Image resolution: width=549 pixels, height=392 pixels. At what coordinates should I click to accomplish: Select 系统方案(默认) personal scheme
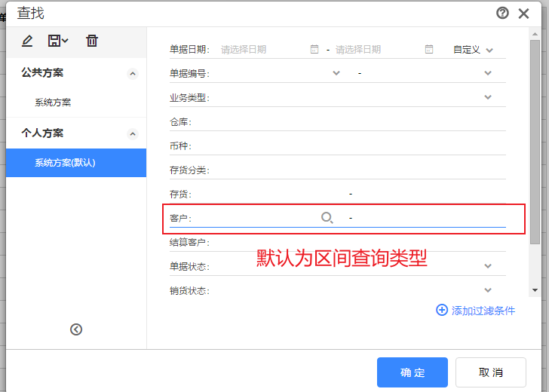click(x=76, y=163)
